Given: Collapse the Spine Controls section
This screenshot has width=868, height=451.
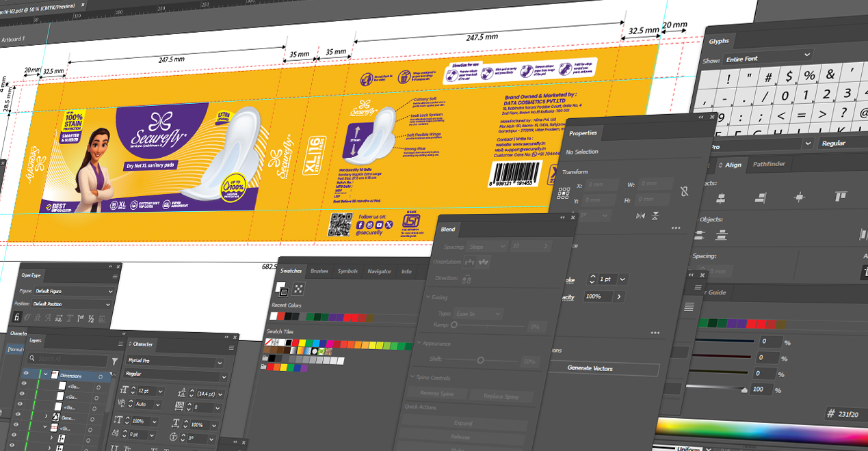Looking at the screenshot, I should pyautogui.click(x=412, y=377).
